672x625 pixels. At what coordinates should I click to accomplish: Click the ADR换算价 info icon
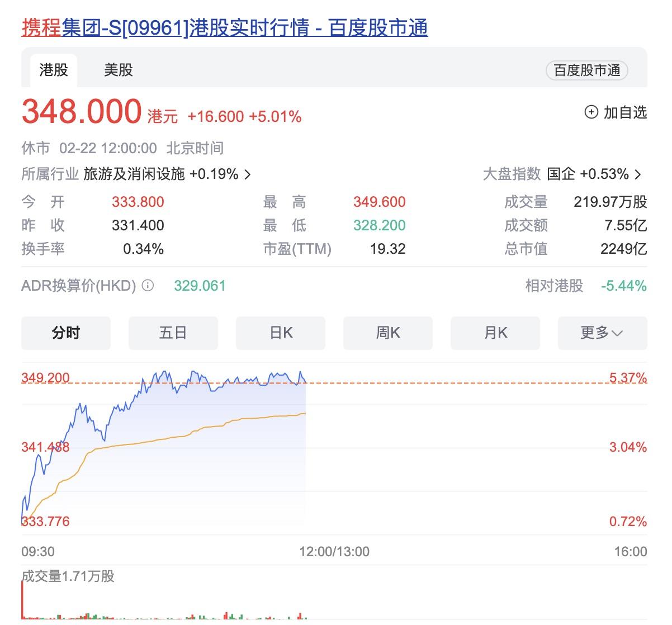click(x=146, y=286)
